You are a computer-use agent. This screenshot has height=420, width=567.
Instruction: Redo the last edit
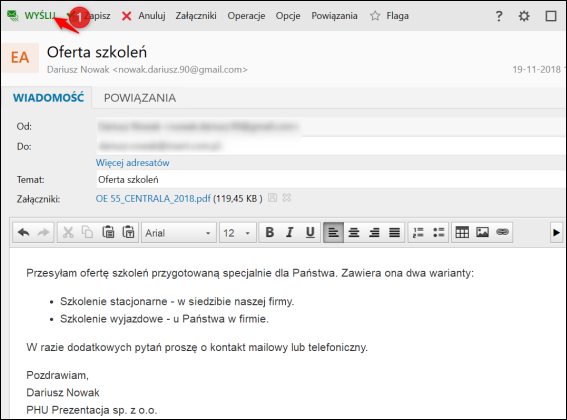pos(43,232)
